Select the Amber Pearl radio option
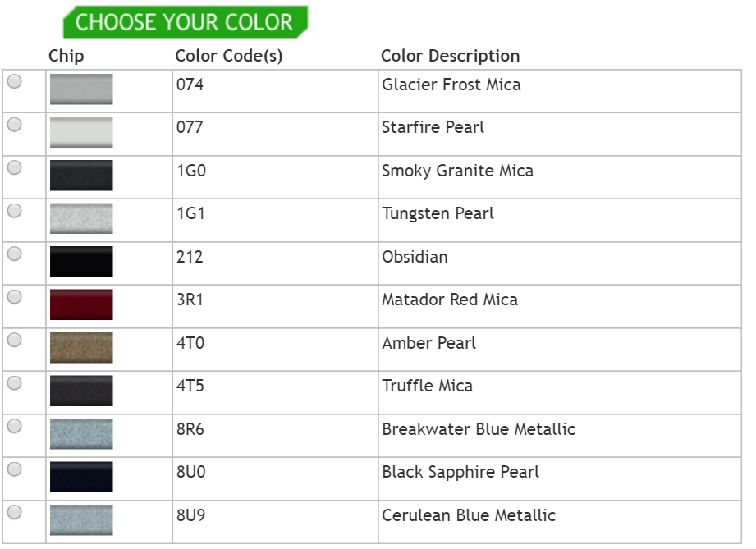This screenshot has height=549, width=756. [15, 340]
